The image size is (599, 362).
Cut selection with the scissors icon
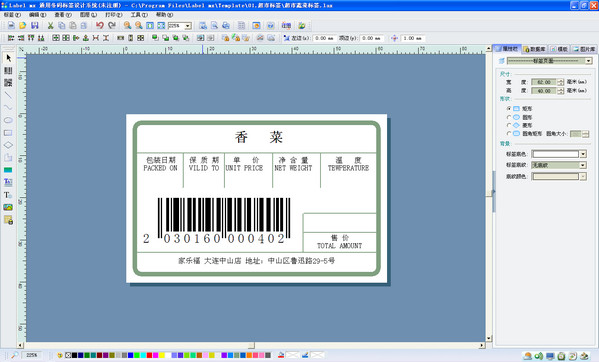pyautogui.click(x=50, y=26)
